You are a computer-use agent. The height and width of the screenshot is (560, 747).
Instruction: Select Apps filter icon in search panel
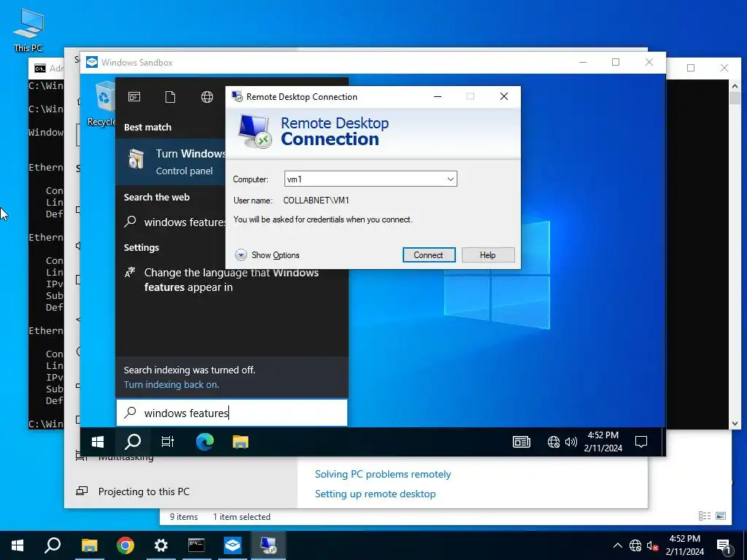(x=134, y=97)
